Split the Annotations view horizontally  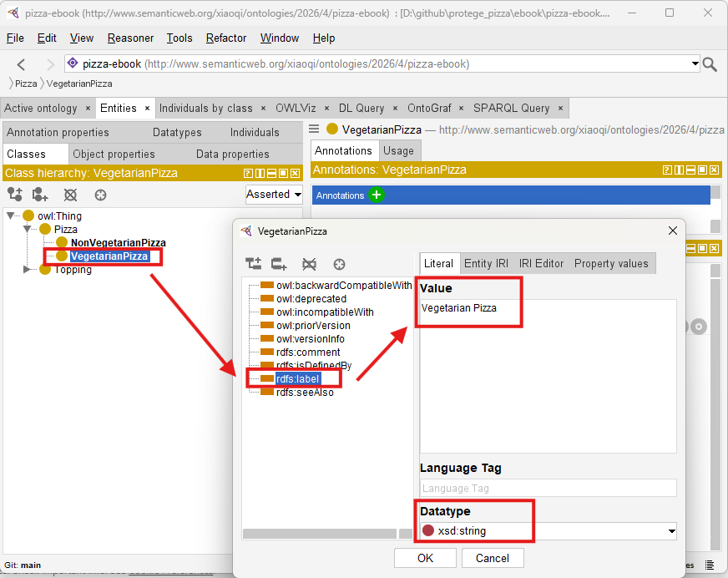[691, 170]
